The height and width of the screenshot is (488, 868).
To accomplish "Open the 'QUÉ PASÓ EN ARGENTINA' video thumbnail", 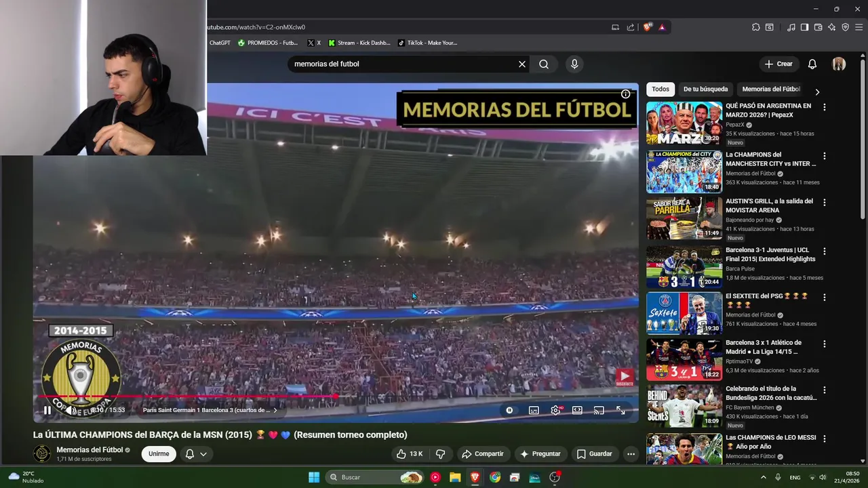I will point(684,123).
